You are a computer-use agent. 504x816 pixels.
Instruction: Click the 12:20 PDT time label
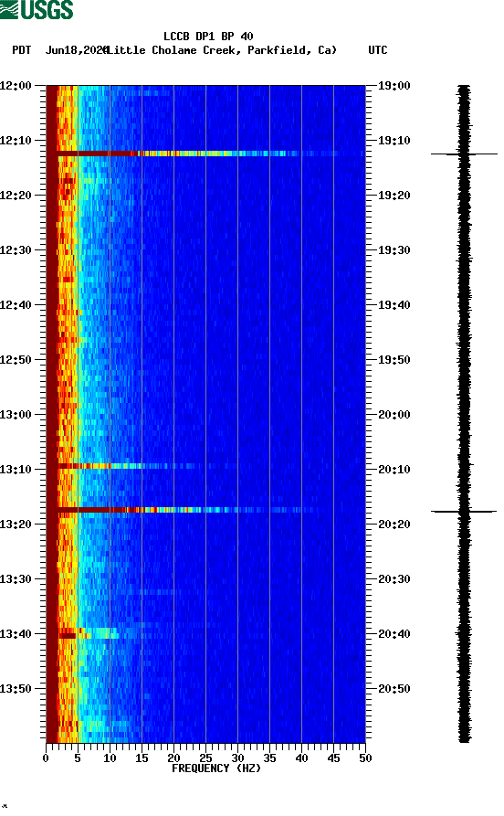[x=16, y=196]
